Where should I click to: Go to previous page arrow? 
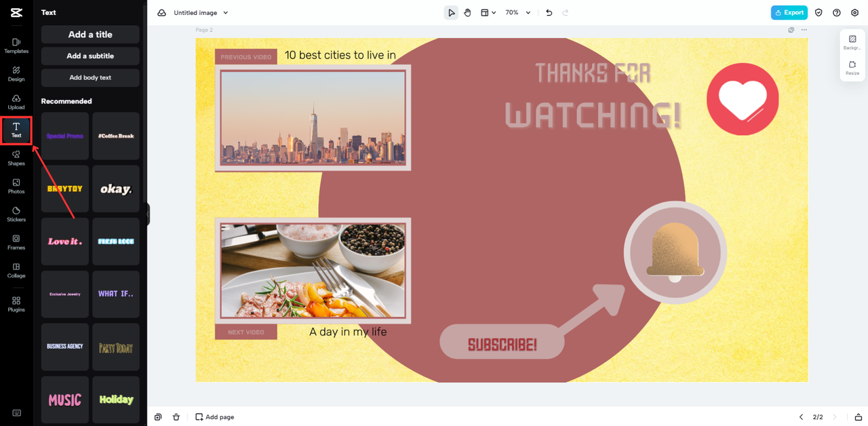pos(801,417)
